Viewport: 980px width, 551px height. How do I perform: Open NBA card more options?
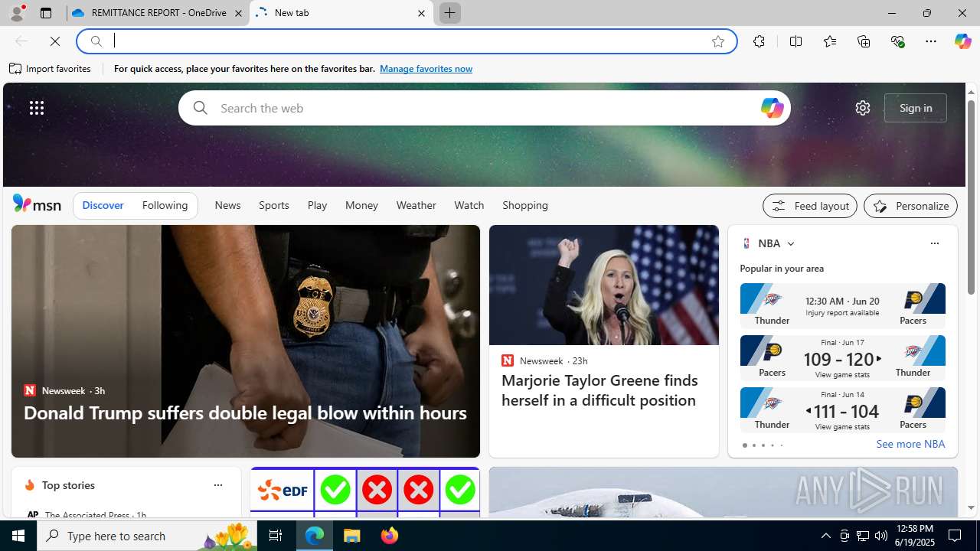click(934, 243)
